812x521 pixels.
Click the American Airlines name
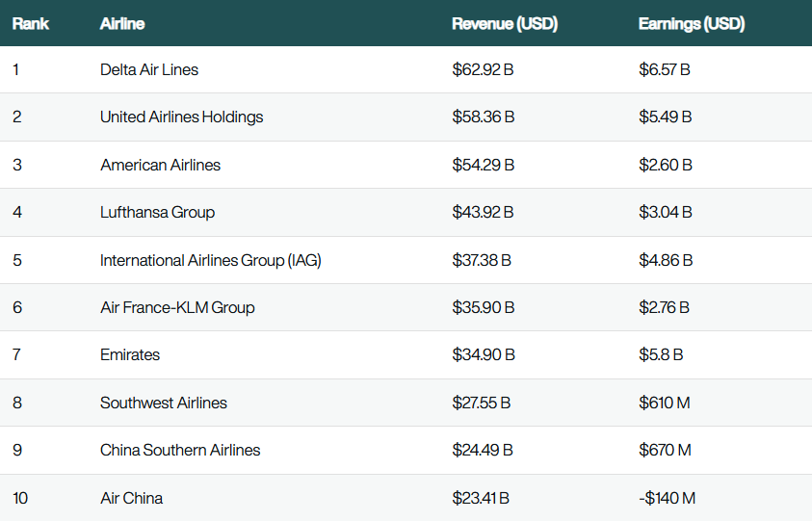point(160,165)
